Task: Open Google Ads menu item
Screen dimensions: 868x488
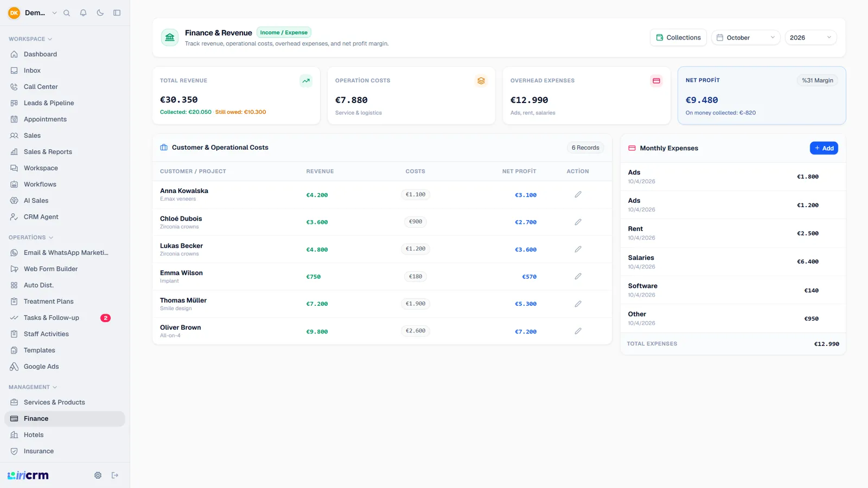Action: [65, 367]
